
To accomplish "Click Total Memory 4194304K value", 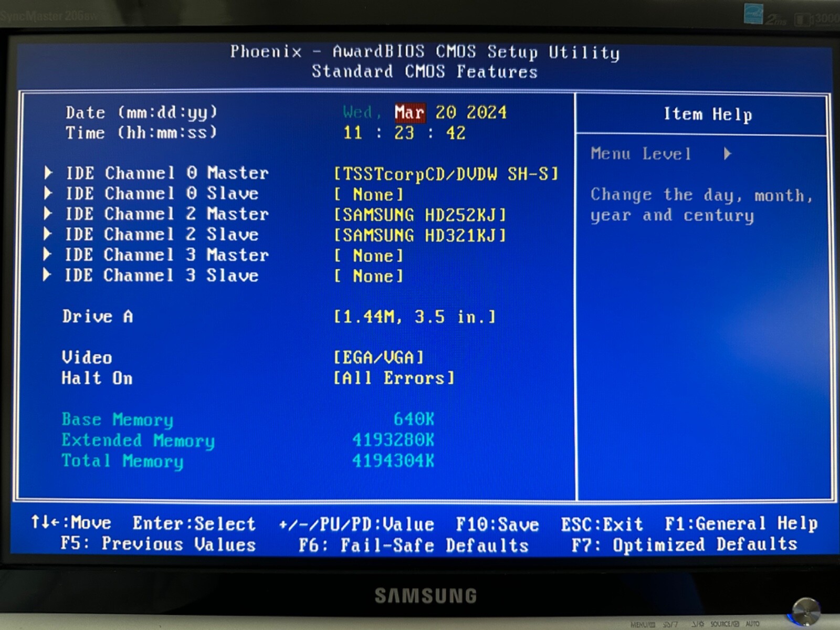I will [x=393, y=460].
